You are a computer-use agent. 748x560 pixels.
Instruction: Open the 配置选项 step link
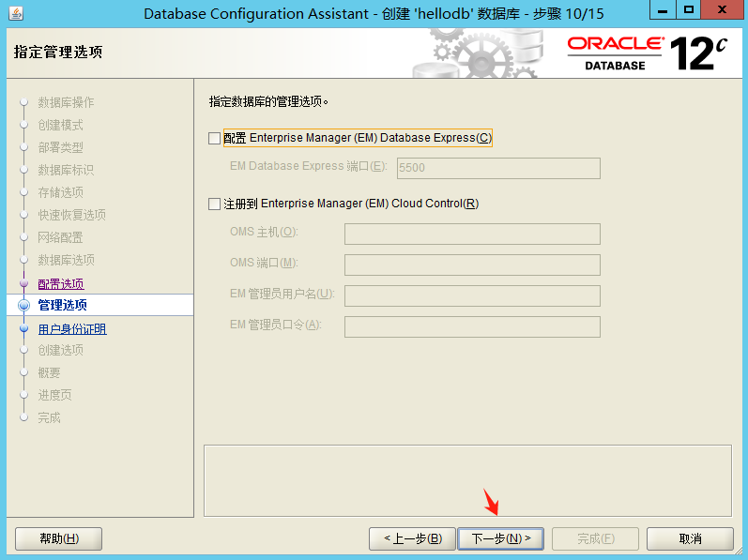point(61,284)
